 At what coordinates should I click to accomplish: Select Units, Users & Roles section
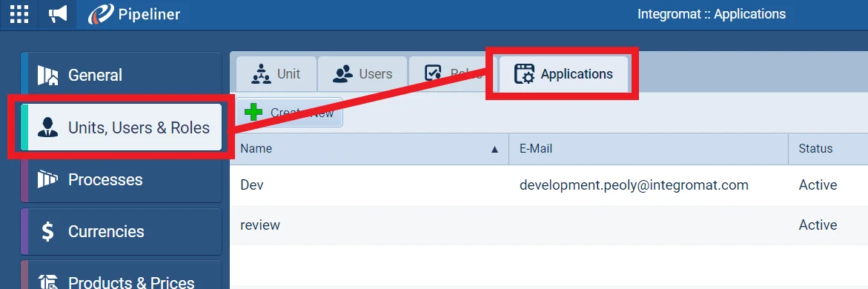coord(121,128)
